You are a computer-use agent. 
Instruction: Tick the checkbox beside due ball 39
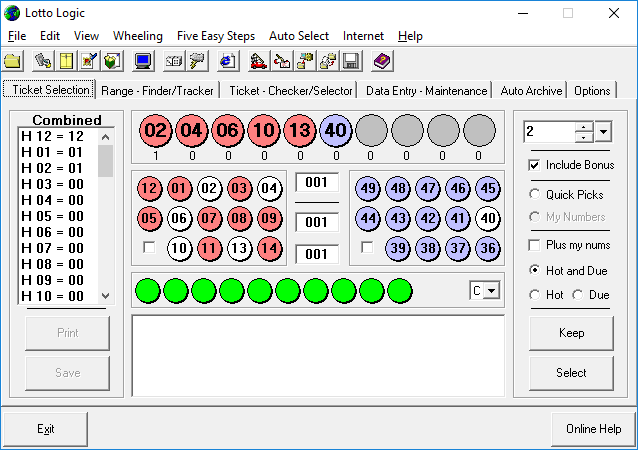click(x=367, y=247)
